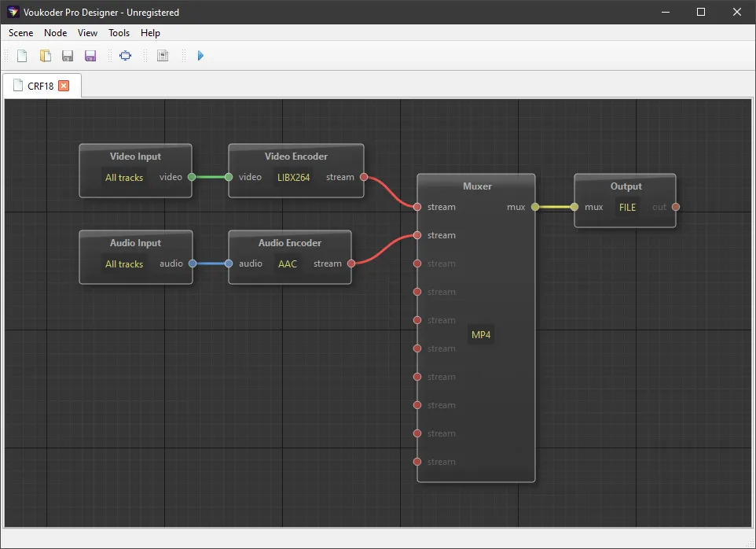Select the Audio Input node title

point(135,243)
